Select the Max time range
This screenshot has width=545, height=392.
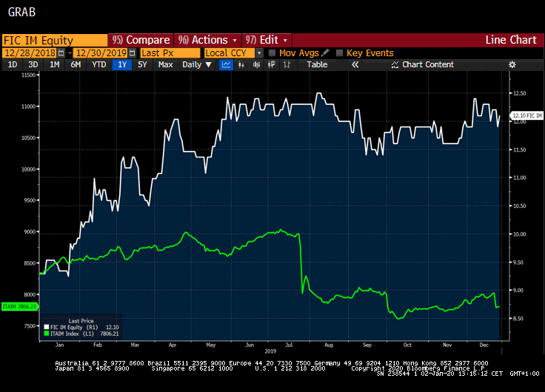pyautogui.click(x=165, y=64)
